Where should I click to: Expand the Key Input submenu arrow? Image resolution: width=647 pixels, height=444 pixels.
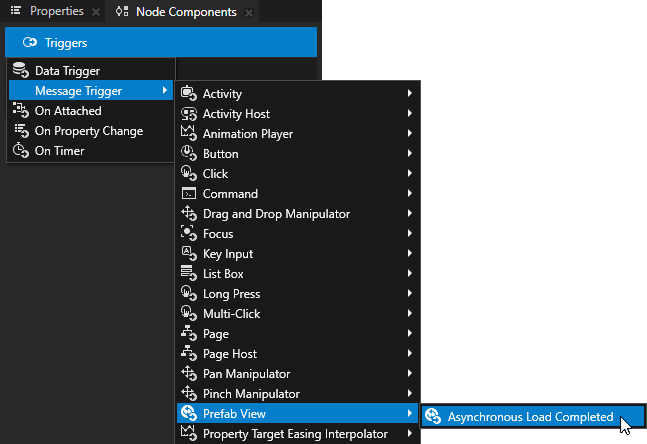[x=409, y=253]
